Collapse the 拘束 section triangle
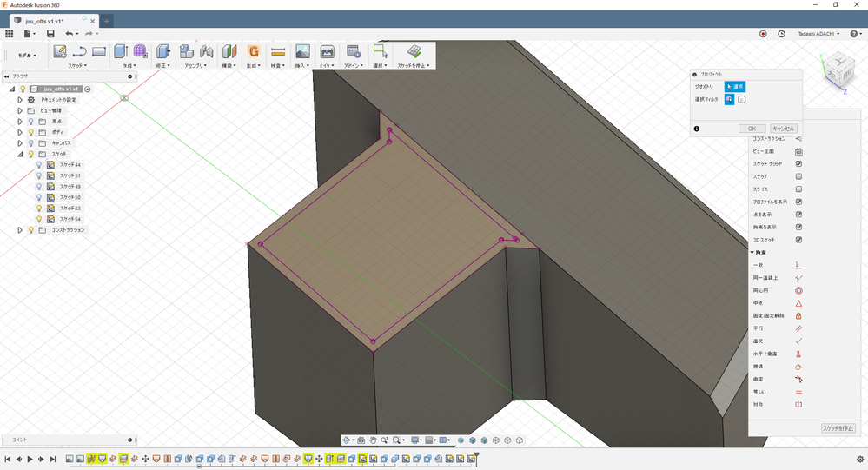 coord(752,253)
